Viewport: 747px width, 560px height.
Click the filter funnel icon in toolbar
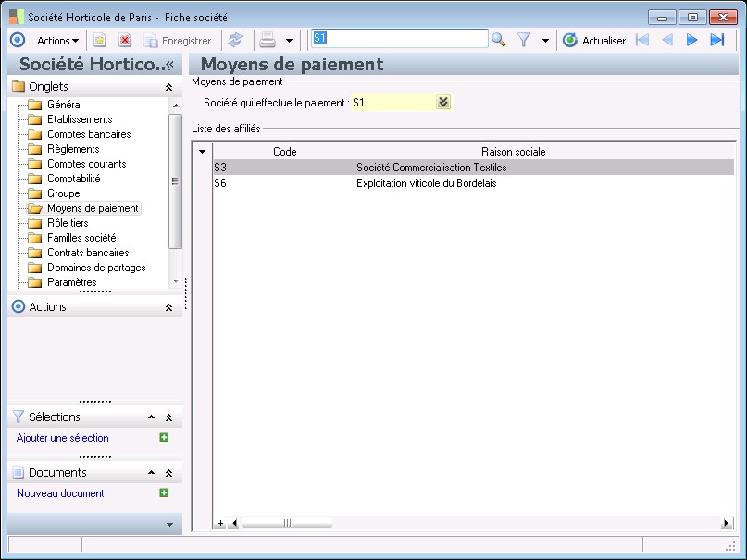(524, 40)
